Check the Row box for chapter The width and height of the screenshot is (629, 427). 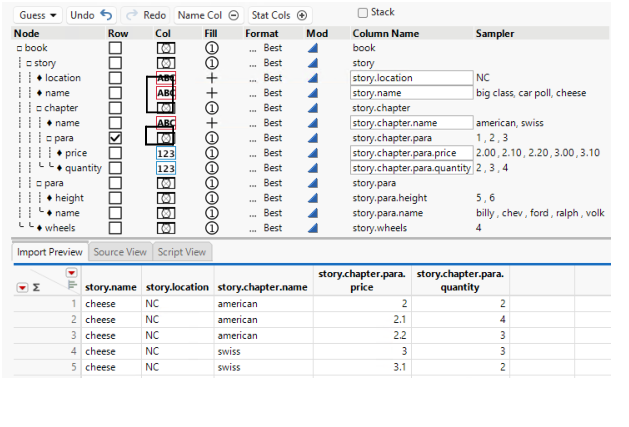[115, 108]
